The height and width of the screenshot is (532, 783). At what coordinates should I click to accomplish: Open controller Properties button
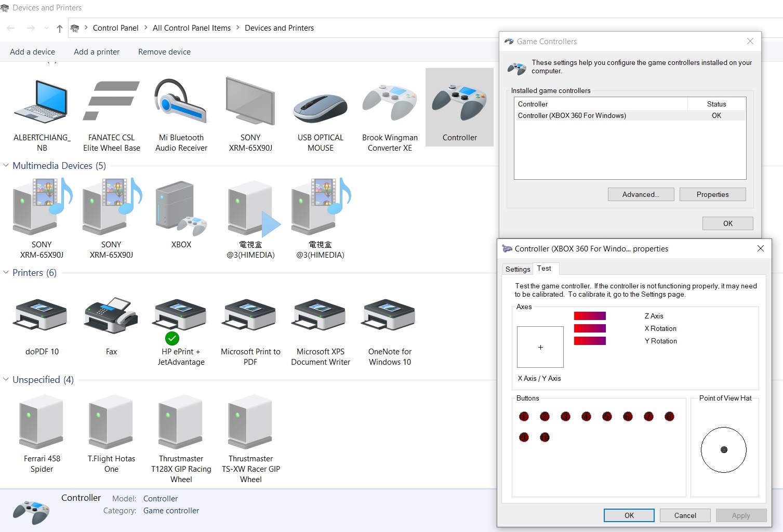pos(712,194)
